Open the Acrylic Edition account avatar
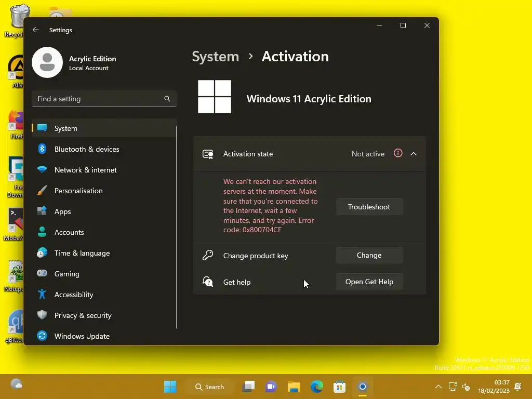The image size is (532, 399). click(x=47, y=62)
